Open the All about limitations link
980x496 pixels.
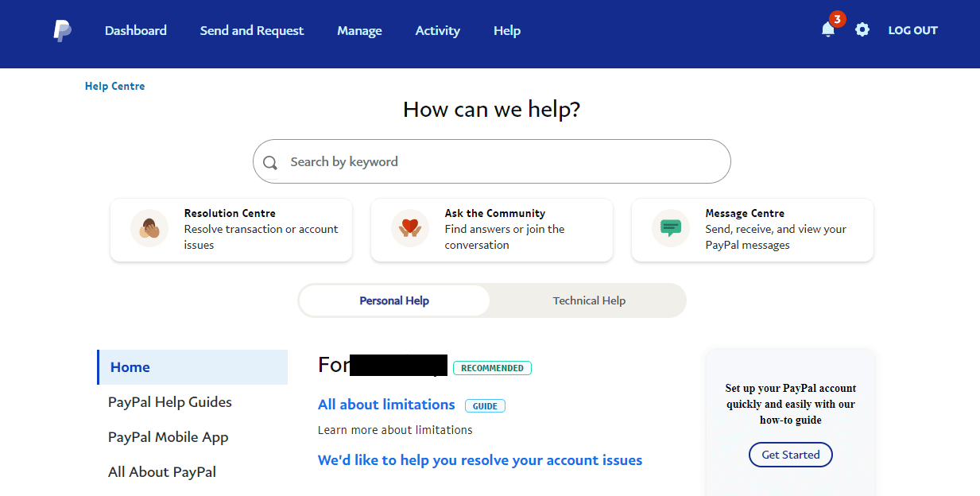[386, 405]
